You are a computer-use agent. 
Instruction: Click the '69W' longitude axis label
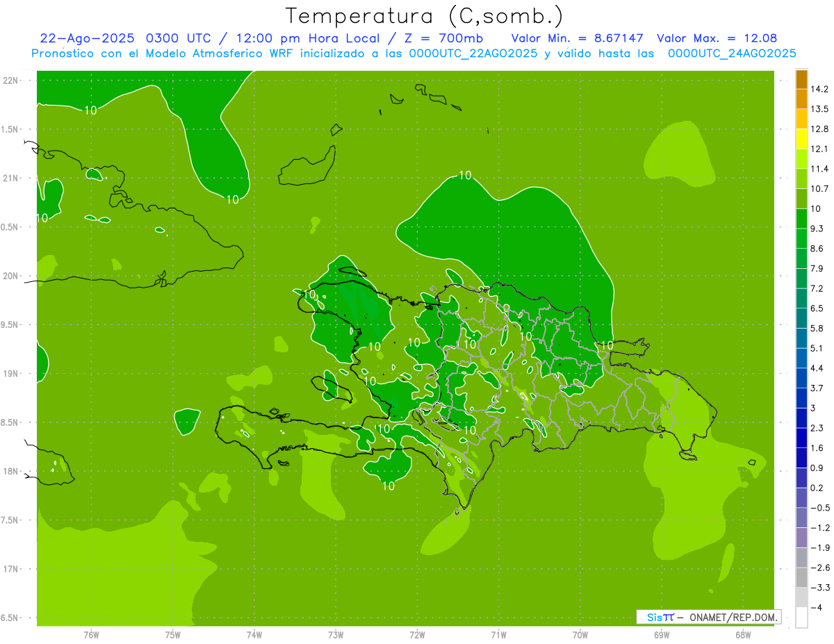(x=662, y=635)
